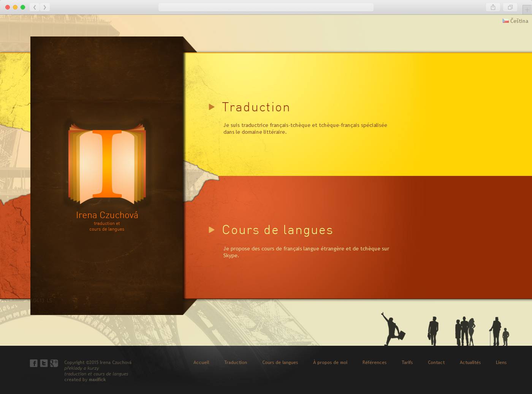The image size is (532, 394).
Task: Open the Facebook icon in footer
Action: click(x=34, y=363)
